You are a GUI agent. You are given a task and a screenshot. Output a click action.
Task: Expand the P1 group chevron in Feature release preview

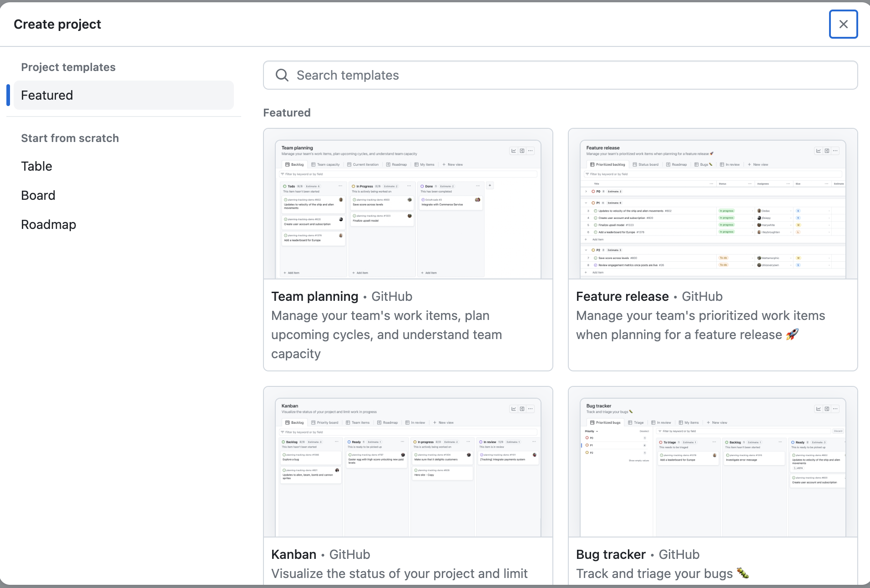point(586,203)
